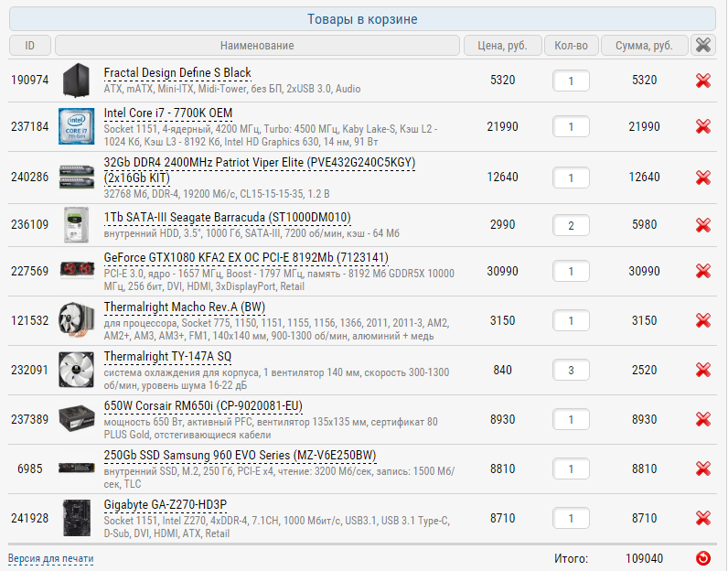Open Intel Core i7 box thumbnail
Image resolution: width=728 pixels, height=571 pixels.
(76, 126)
